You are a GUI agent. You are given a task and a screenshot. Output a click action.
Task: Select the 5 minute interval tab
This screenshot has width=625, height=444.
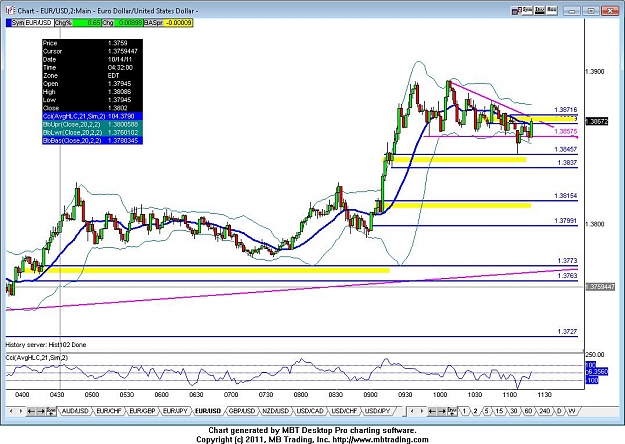486,411
